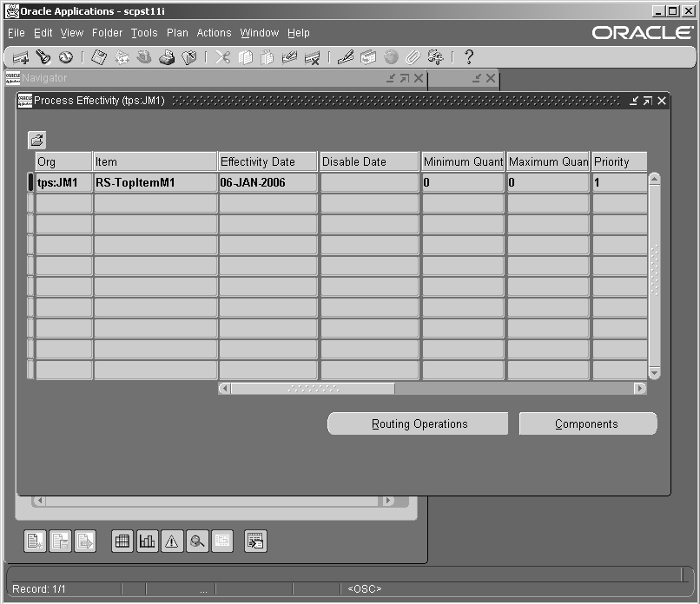Click the Item column header
The image size is (700, 604).
[x=155, y=161]
